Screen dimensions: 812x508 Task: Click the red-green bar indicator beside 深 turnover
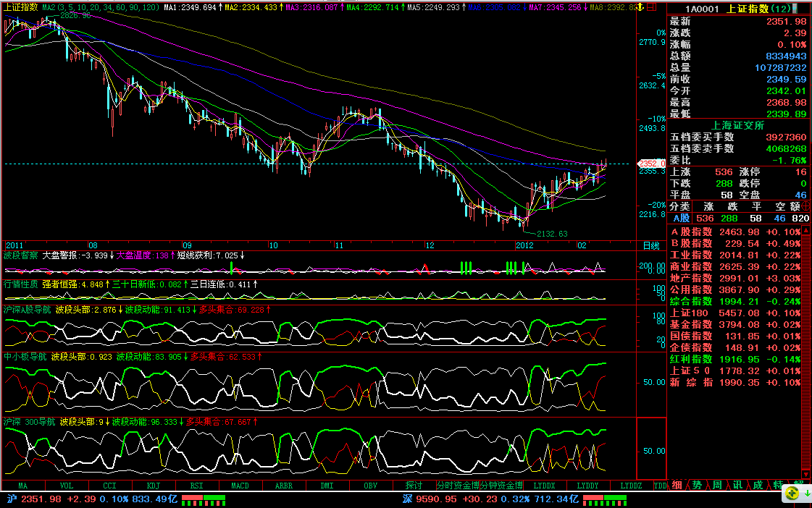tap(605, 500)
